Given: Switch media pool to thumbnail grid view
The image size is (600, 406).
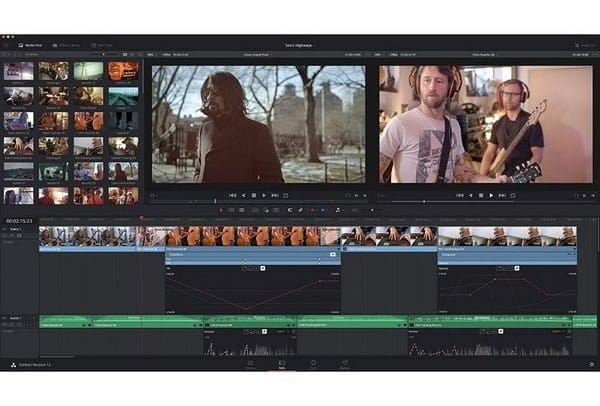Looking at the screenshot, I should [125, 55].
